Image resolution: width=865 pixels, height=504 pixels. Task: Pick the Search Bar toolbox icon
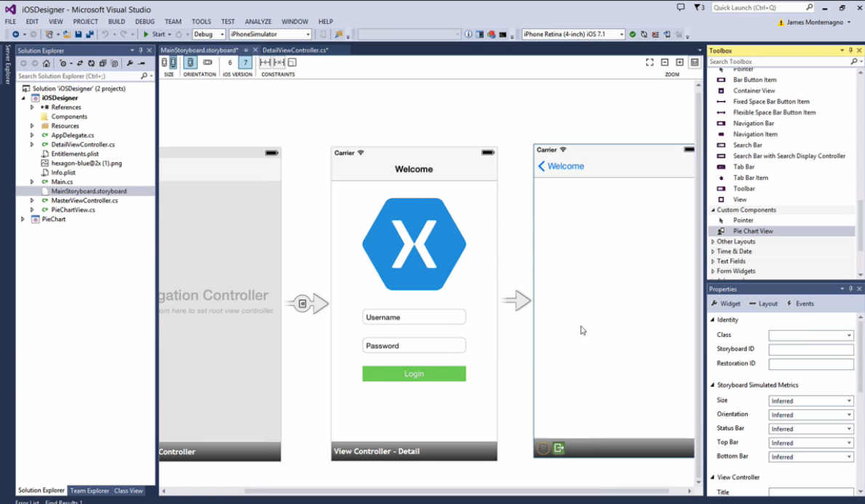click(721, 145)
